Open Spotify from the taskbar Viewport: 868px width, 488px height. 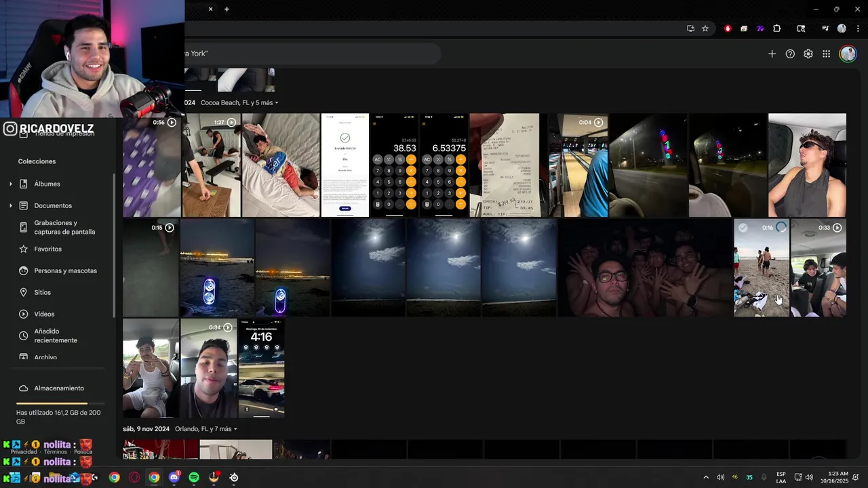[194, 477]
